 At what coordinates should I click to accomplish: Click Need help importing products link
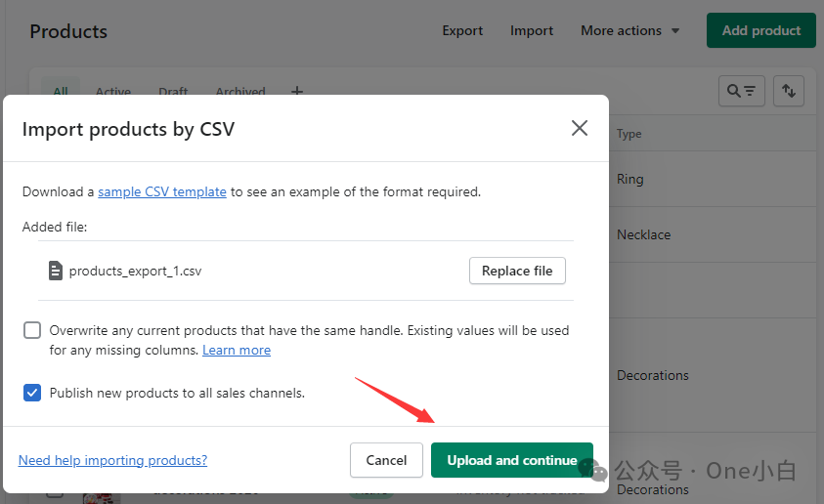pyautogui.click(x=112, y=460)
